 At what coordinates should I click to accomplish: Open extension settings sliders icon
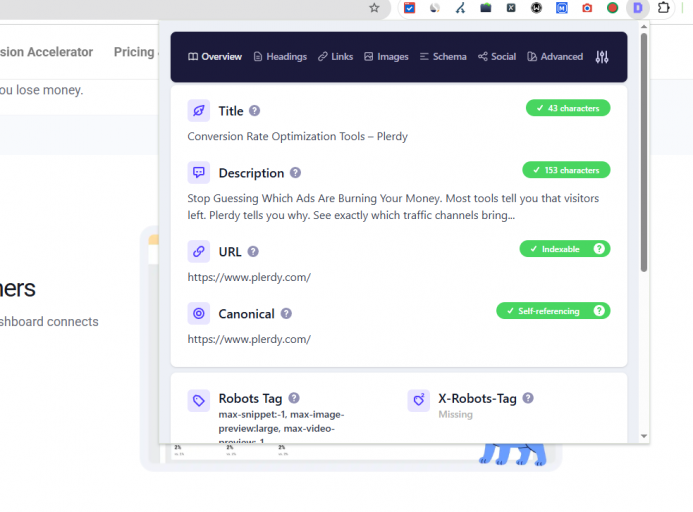[602, 57]
